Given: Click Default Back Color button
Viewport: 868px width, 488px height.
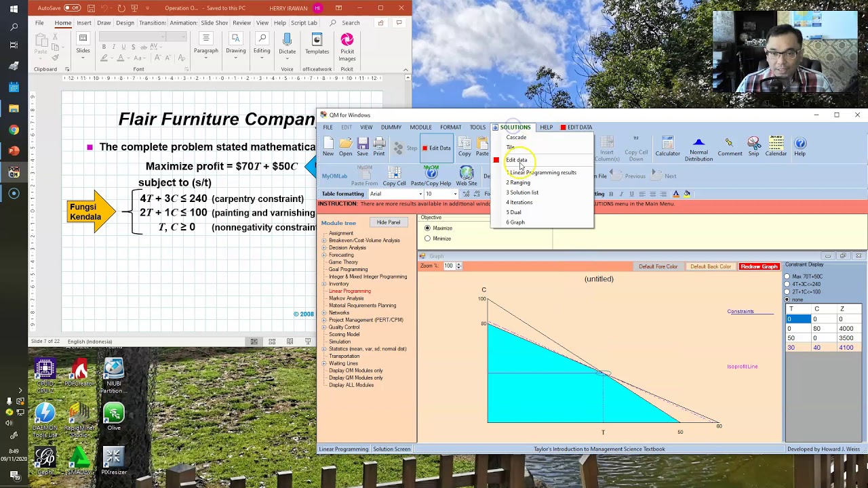Looking at the screenshot, I should click(x=710, y=266).
